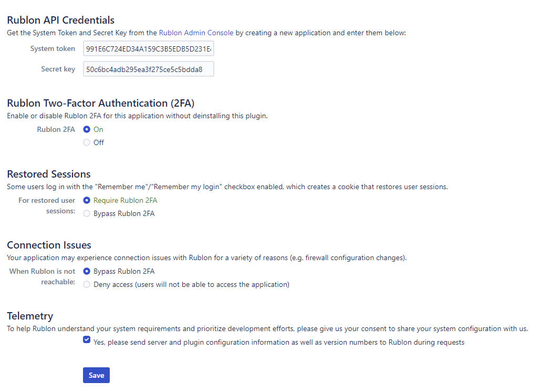Click the 'Telemetry' section heading
This screenshot has height=392, width=541.
click(30, 316)
